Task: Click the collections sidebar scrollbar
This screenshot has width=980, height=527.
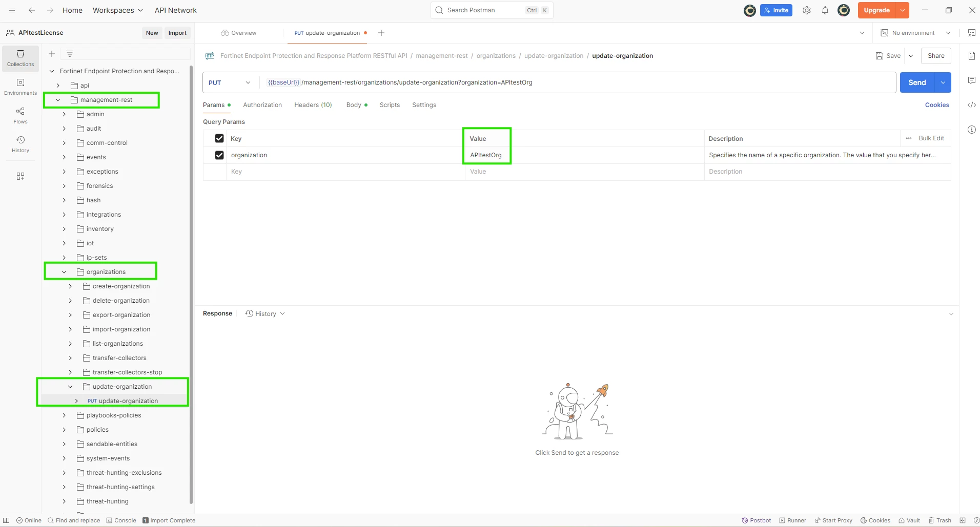Action: 191,284
